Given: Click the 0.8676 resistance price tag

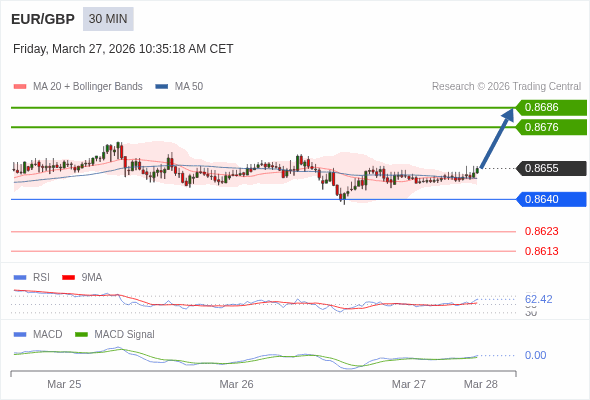Looking at the screenshot, I should 551,127.
